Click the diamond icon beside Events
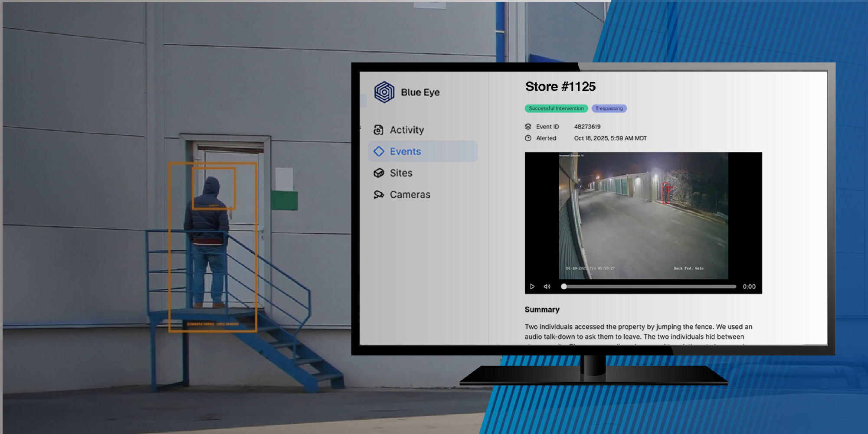 click(379, 151)
